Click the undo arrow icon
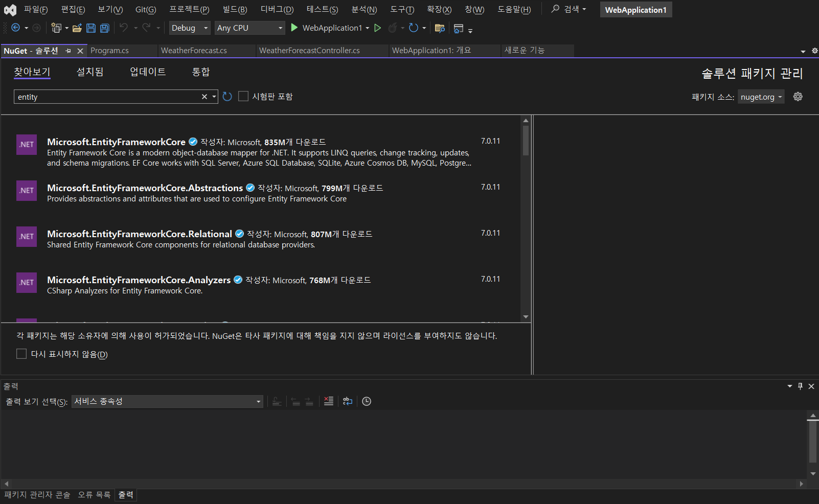The image size is (819, 504). tap(124, 28)
